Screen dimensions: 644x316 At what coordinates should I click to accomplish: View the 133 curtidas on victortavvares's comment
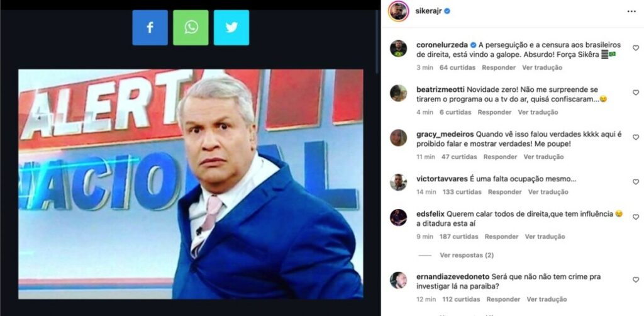462,192
